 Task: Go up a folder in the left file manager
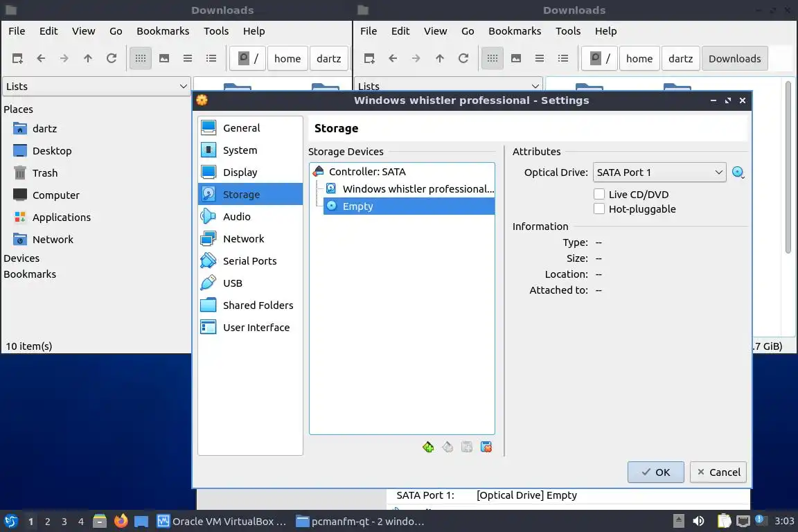[x=87, y=58]
